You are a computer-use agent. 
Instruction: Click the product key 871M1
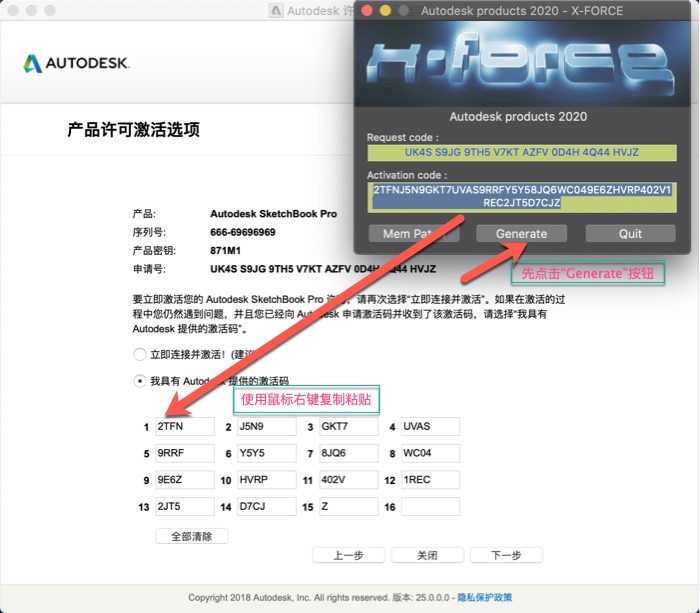tap(225, 250)
